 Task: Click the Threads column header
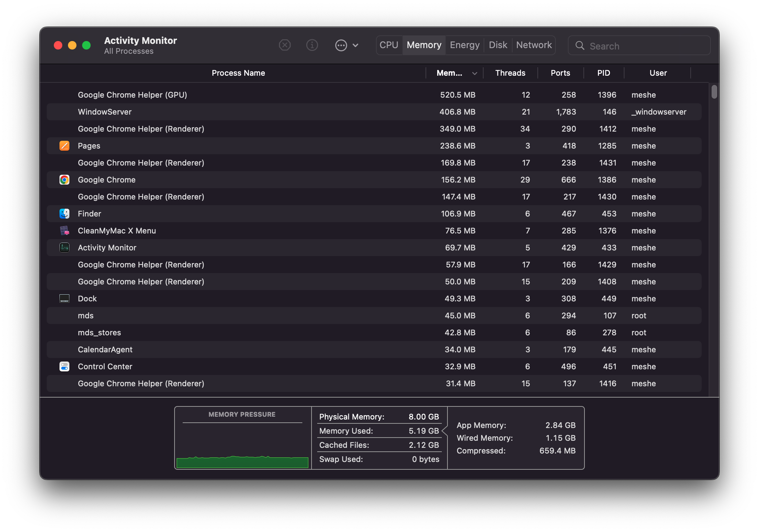pos(510,73)
